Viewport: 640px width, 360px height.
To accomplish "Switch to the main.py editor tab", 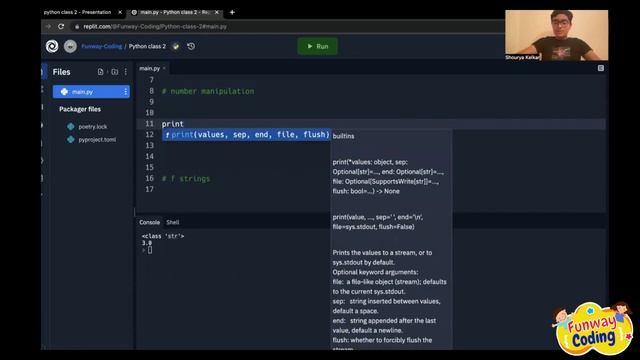I will 149,68.
